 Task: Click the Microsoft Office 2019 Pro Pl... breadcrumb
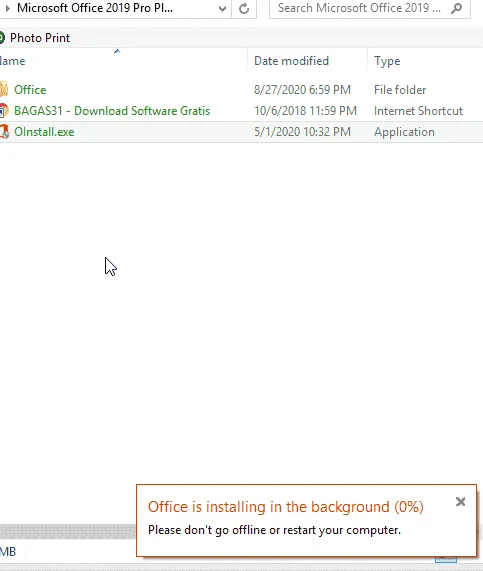(x=95, y=8)
